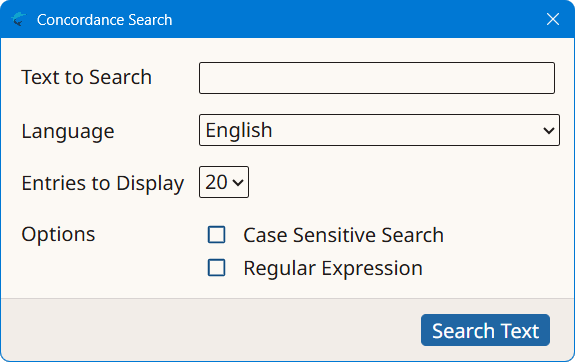Click the 'Options' label
The image size is (575, 362).
58,234
